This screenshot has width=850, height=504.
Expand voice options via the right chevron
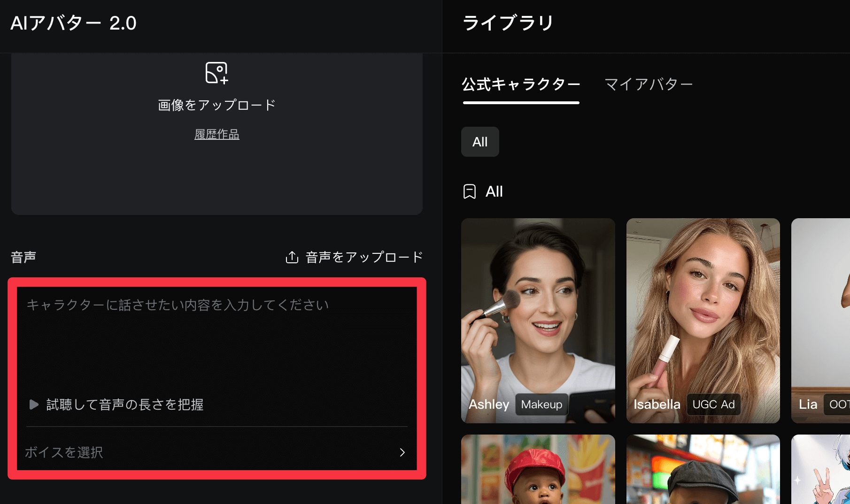pyautogui.click(x=402, y=452)
